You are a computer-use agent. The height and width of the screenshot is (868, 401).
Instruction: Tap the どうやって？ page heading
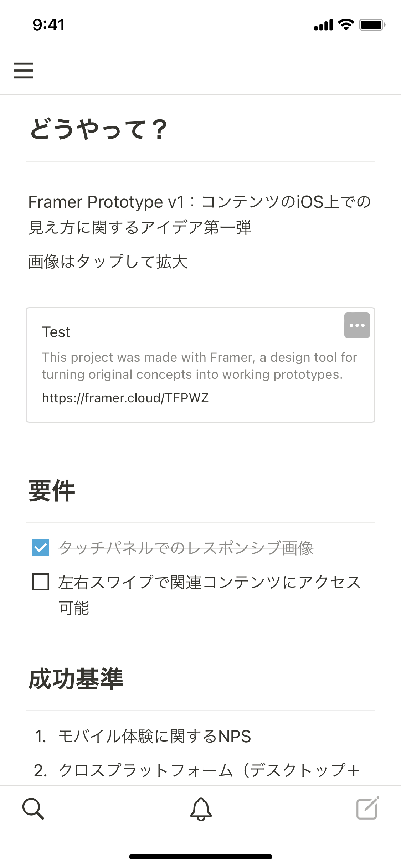click(98, 129)
